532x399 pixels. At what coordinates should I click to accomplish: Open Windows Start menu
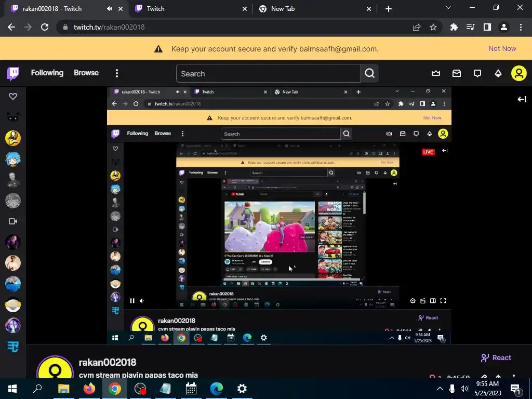click(12, 389)
